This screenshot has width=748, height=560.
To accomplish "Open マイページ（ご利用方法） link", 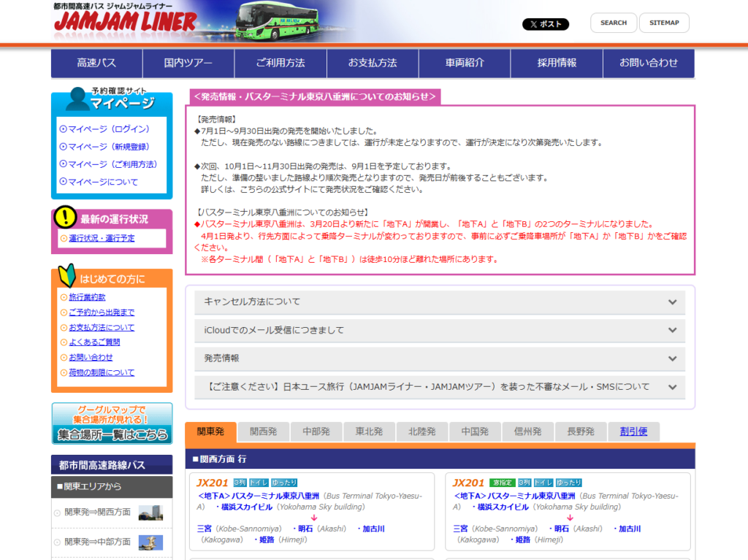I will click(112, 164).
